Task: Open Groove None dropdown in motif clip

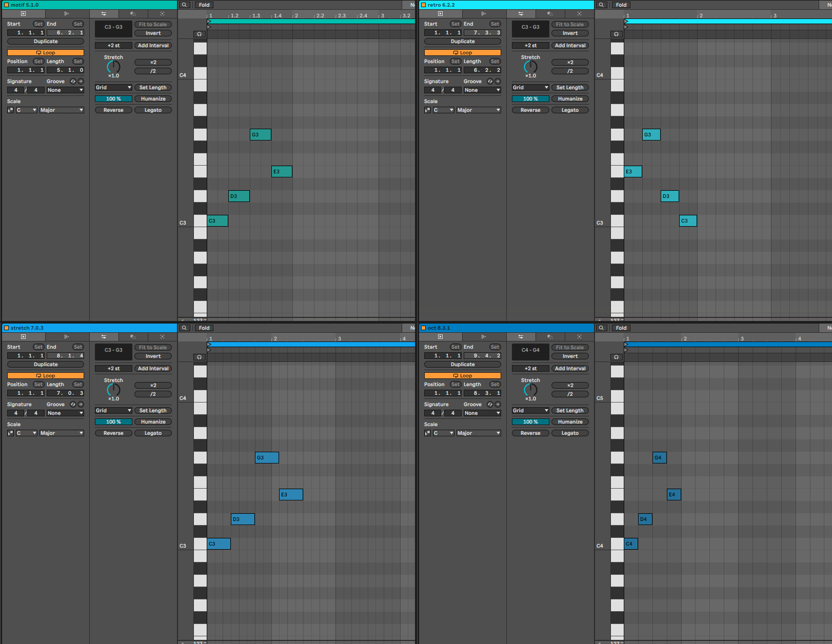Action: point(65,90)
